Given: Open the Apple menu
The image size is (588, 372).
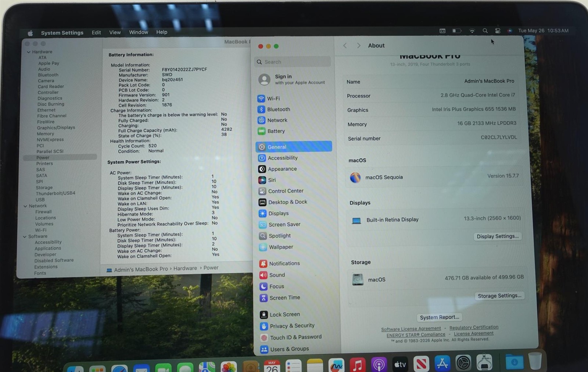Looking at the screenshot, I should tap(30, 33).
